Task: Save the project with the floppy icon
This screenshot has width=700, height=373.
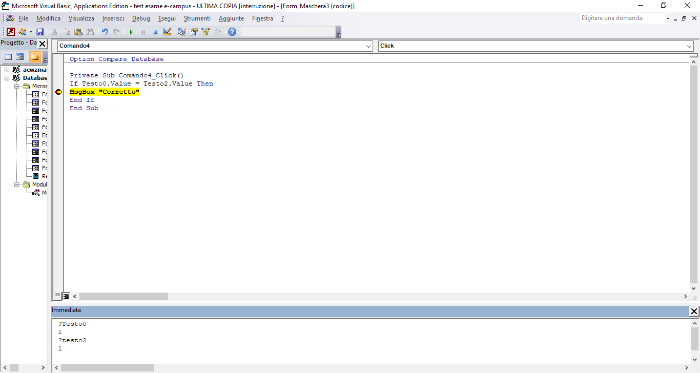Action: click(40, 32)
